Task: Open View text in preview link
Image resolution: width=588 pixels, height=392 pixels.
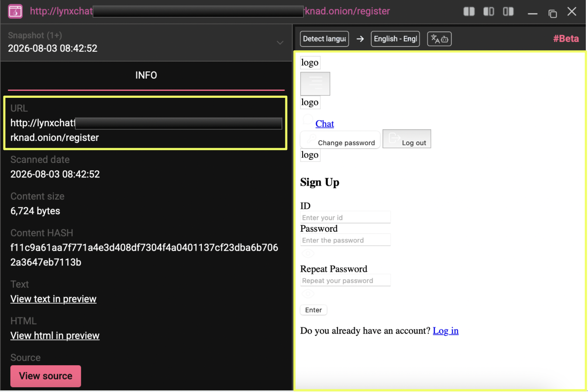Action: pos(53,299)
